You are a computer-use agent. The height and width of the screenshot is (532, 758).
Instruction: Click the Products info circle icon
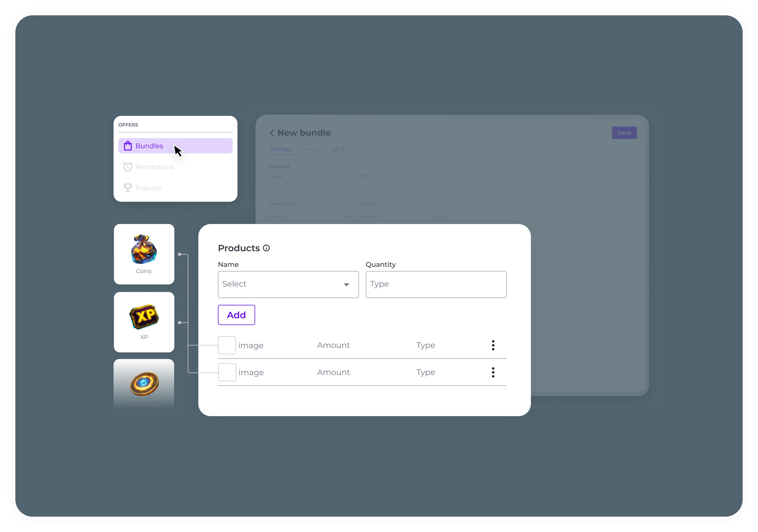266,248
